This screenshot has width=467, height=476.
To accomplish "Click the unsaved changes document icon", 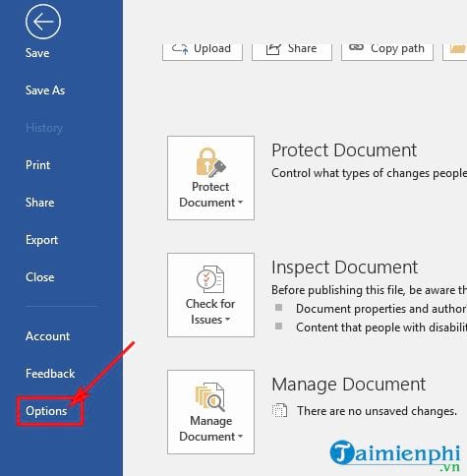I will pyautogui.click(x=279, y=410).
